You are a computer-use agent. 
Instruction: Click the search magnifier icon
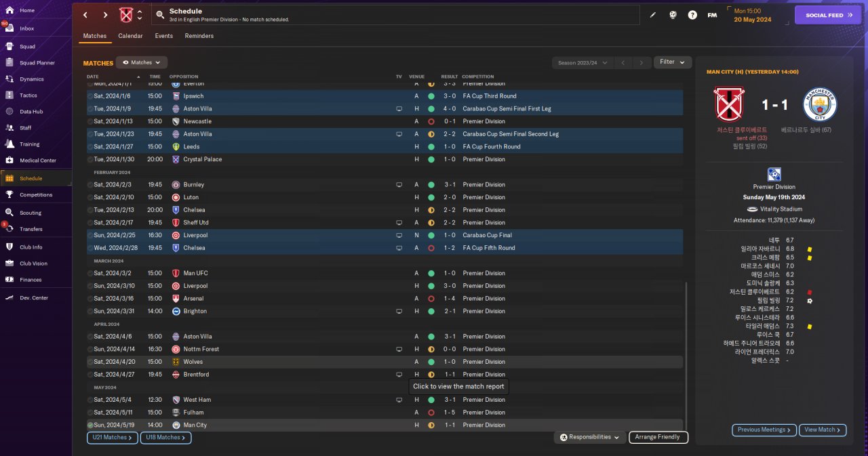point(160,14)
